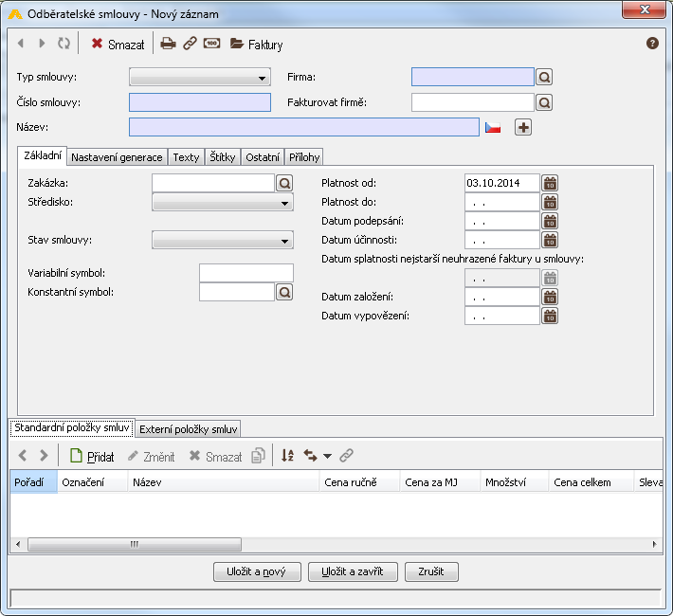Viewport: 673px width, 616px height.
Task: Click Zrušit button
Action: 431,571
